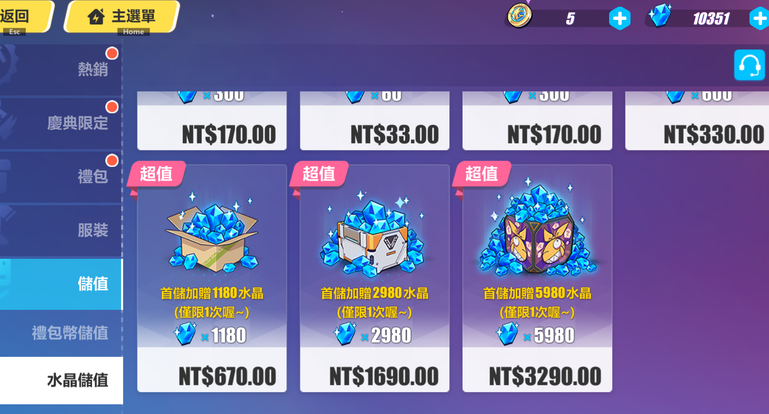Add crystals with the plus button
The width and height of the screenshot is (769, 414).
point(760,19)
